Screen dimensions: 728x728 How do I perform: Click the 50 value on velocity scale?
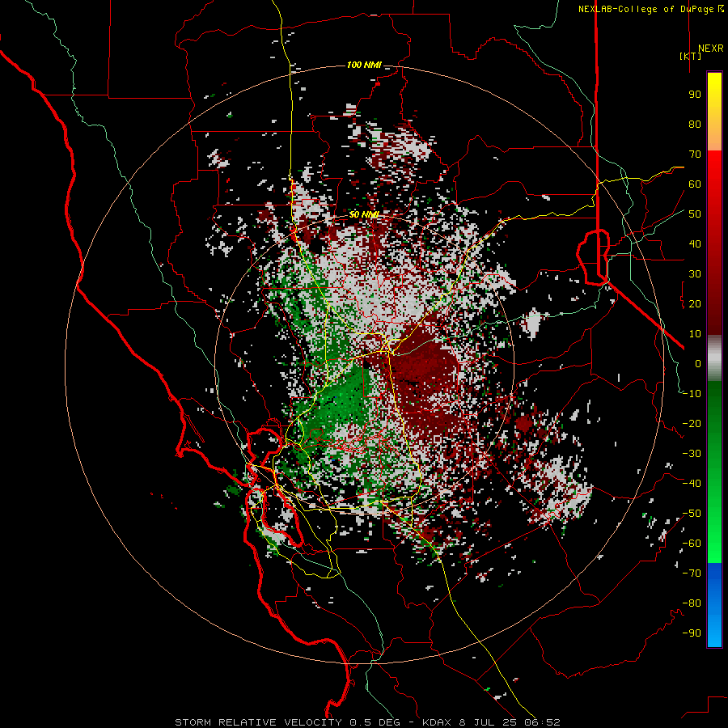pyautogui.click(x=695, y=214)
